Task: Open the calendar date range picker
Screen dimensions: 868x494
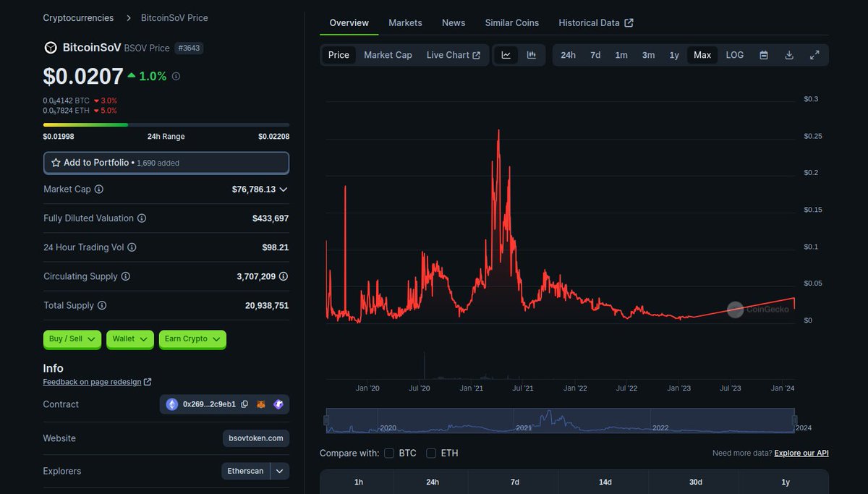Action: point(764,55)
